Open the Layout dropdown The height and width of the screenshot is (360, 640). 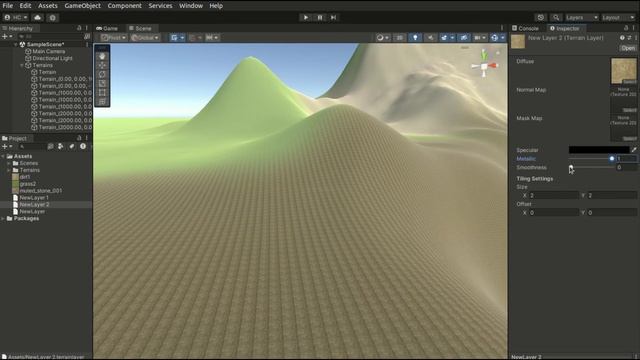coord(618,18)
